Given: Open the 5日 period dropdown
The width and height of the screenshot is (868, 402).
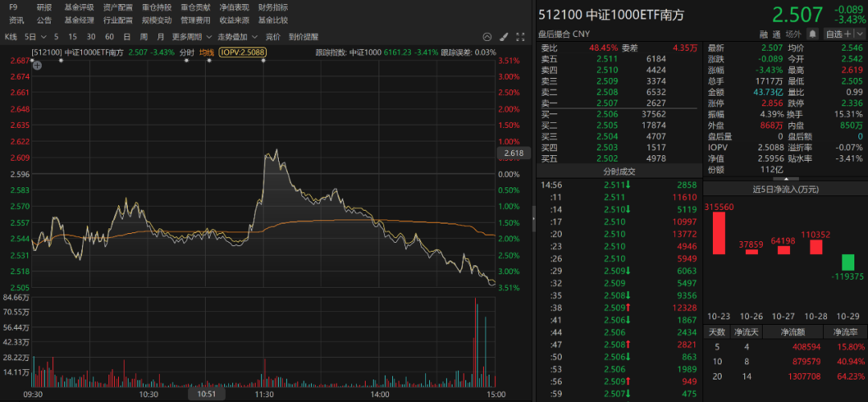Looking at the screenshot, I should (x=33, y=37).
